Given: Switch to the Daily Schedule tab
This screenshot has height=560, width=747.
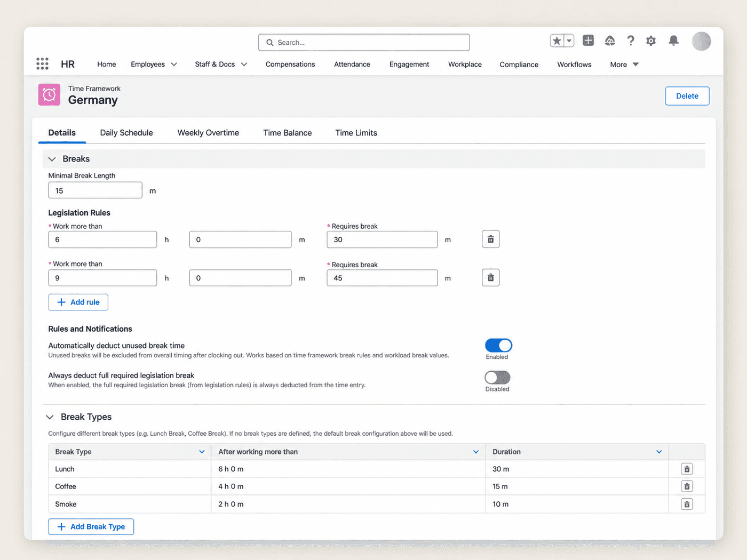Looking at the screenshot, I should coord(126,133).
